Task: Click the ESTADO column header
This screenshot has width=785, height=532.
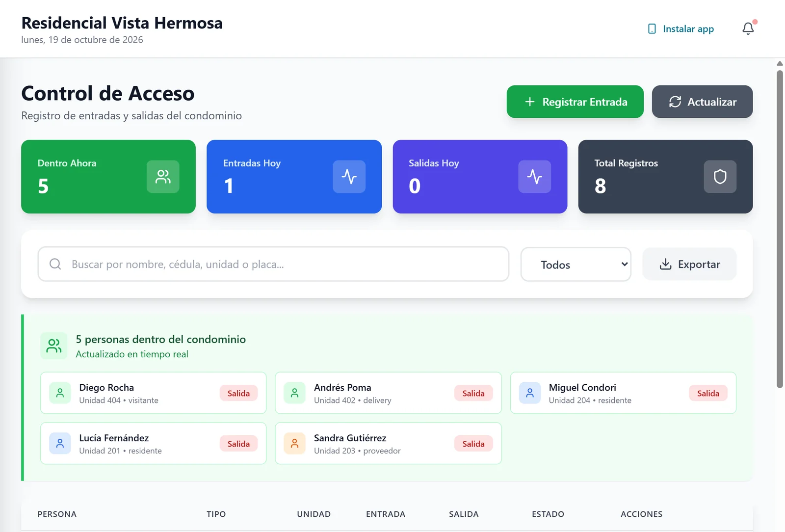Action: 548,514
